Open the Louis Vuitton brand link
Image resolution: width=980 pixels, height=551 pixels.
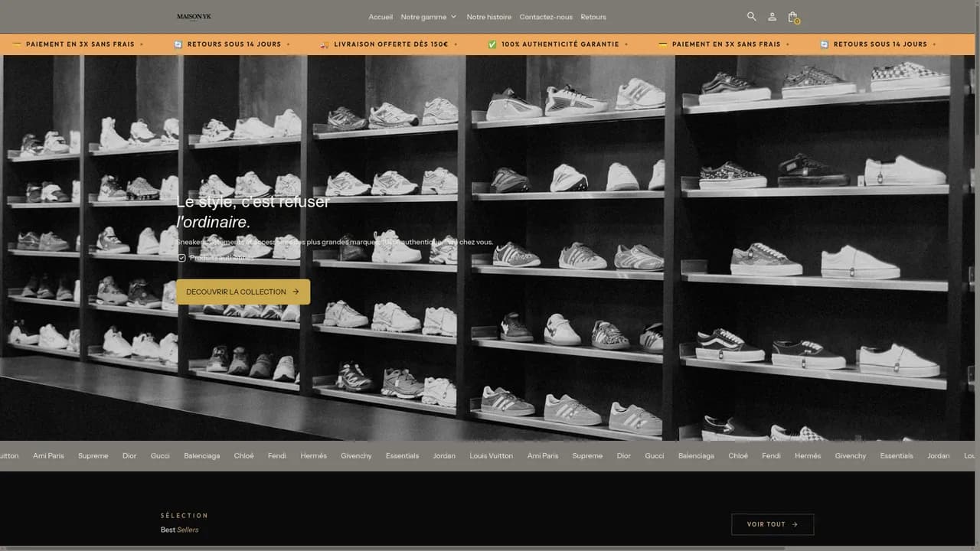[x=491, y=455]
